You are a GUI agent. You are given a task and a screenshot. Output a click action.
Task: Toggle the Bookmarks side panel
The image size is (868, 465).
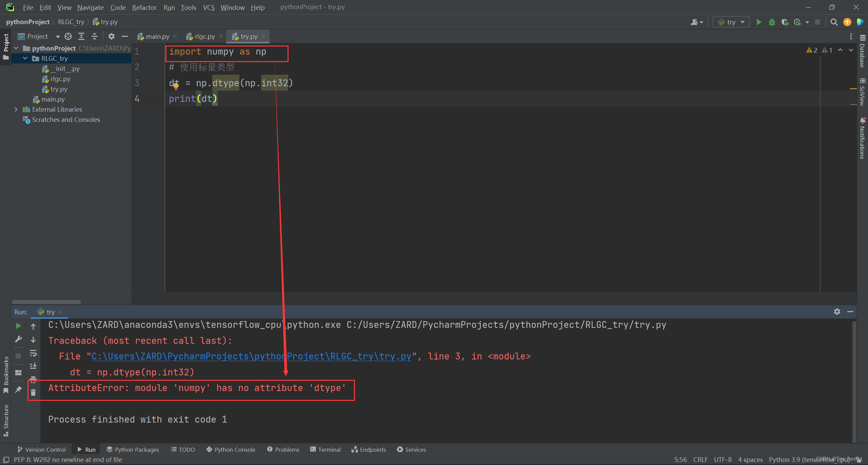6,374
